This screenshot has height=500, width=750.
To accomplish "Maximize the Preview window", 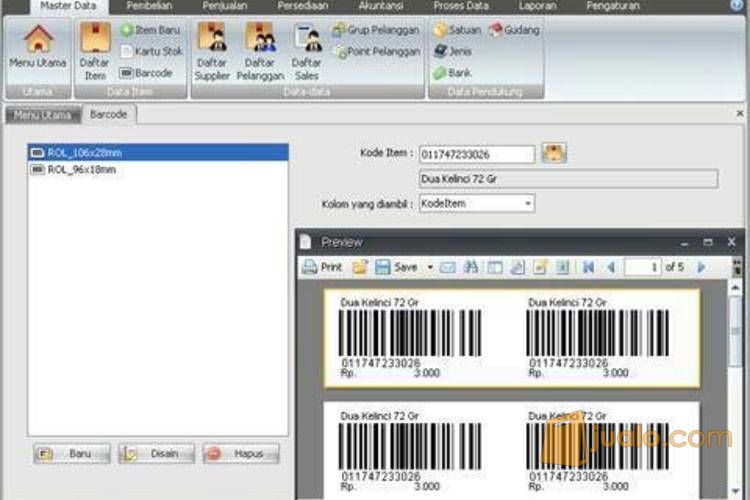I will point(708,242).
